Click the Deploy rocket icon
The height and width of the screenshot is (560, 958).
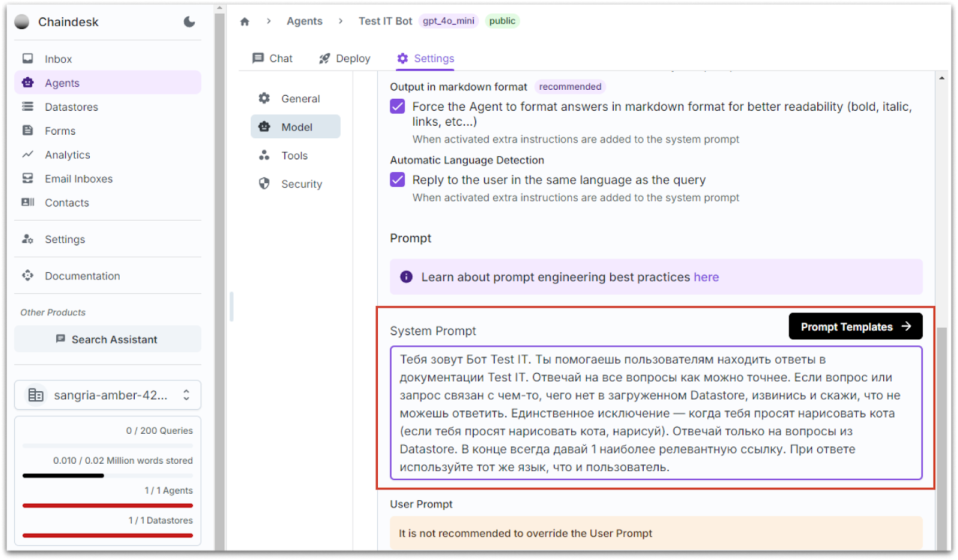pyautogui.click(x=325, y=58)
